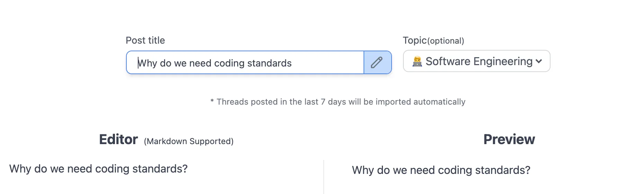This screenshot has height=194, width=644.
Task: Click the '(optional)' hint next to Topic
Action: 446,41
